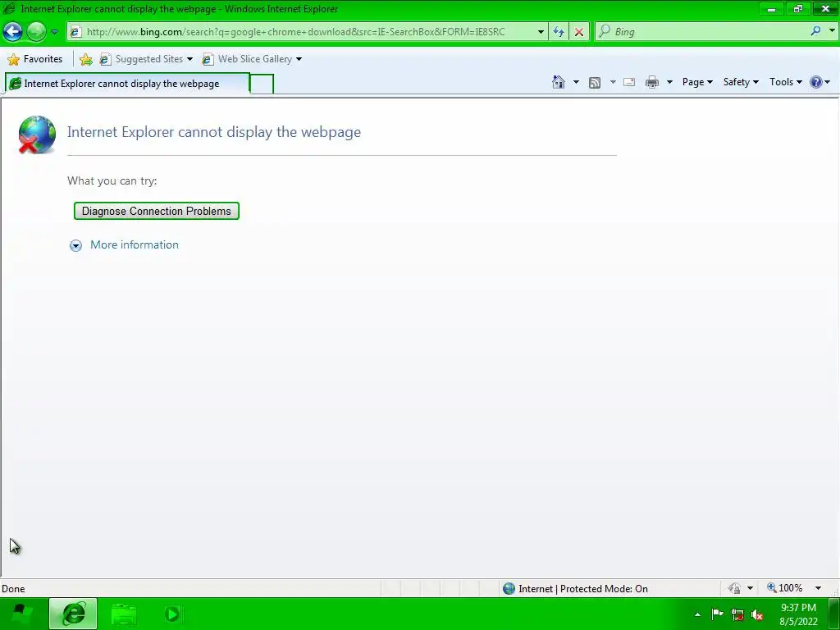Expand the address bar autocomplete dropdown
This screenshot has height=630, width=840.
541,32
